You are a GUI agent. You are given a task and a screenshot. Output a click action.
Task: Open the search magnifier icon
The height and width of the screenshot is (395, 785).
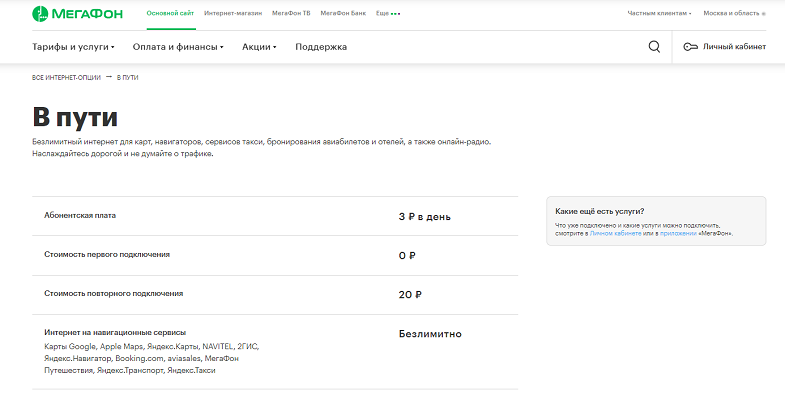click(x=654, y=47)
